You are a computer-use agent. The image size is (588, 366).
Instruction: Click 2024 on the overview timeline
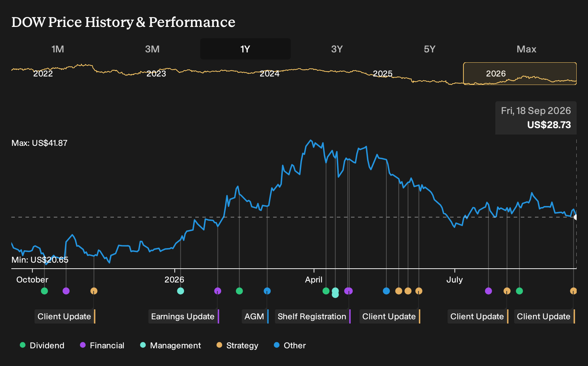click(x=269, y=74)
